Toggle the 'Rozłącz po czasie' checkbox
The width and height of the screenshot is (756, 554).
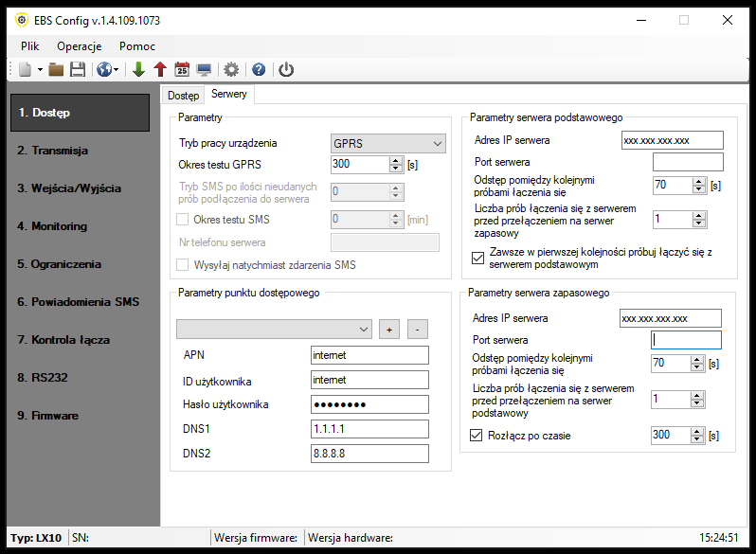[x=477, y=436]
